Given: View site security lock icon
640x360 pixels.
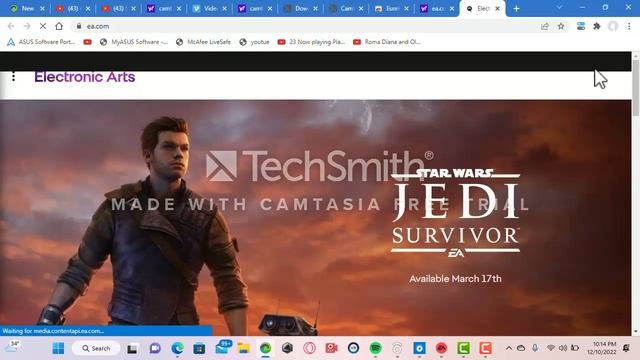Looking at the screenshot, I should point(79,26).
